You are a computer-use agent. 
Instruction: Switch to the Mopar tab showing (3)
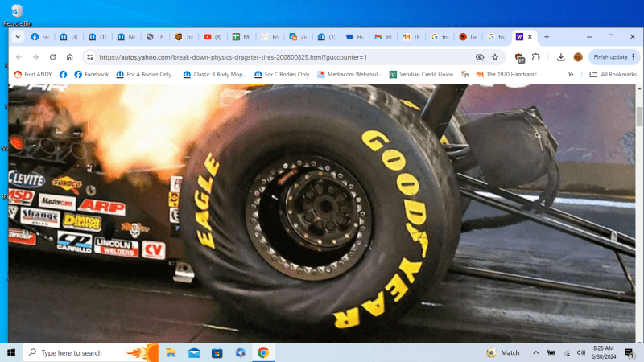[x=68, y=37]
